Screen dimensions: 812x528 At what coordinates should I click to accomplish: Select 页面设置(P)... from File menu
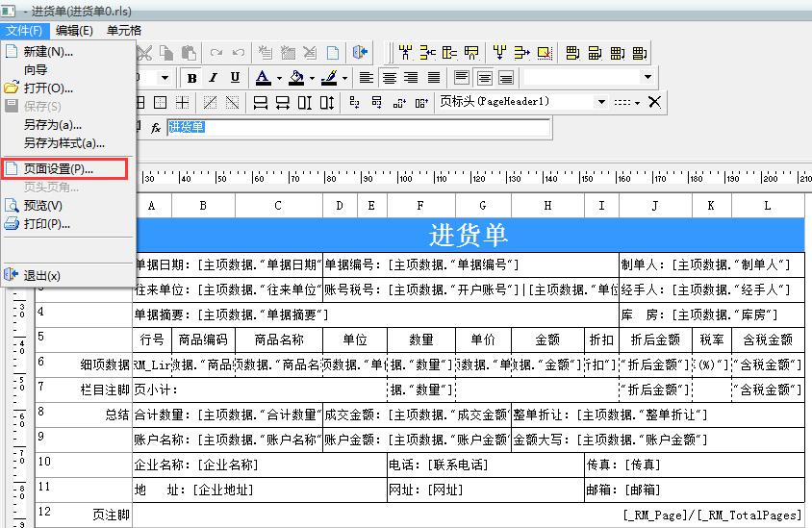pyautogui.click(x=58, y=169)
